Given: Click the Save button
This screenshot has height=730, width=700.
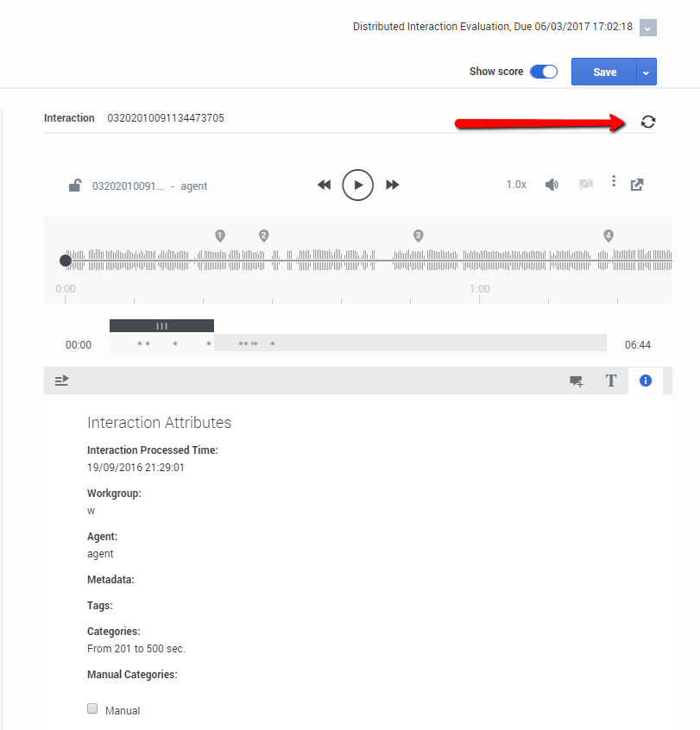Looking at the screenshot, I should [x=604, y=72].
